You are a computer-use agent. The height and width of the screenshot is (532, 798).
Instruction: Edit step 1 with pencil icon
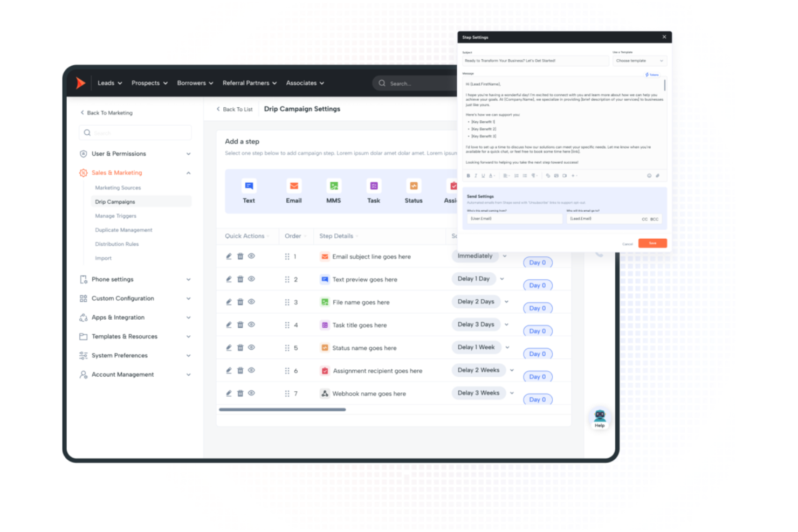[x=229, y=257]
